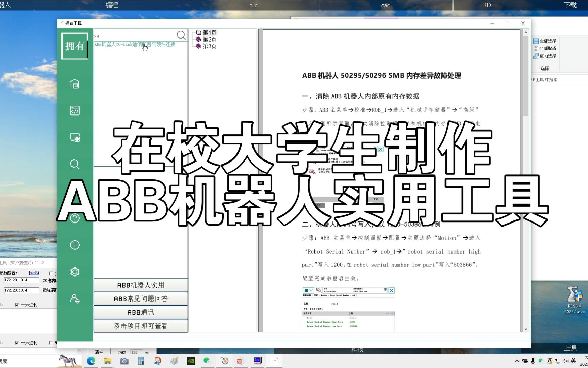The width and height of the screenshot is (588, 368).
Task: Click the ABB机器人实用 button
Action: coord(141,285)
